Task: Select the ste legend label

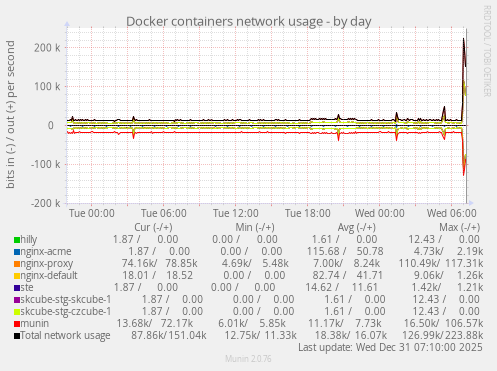Action: [x=27, y=287]
